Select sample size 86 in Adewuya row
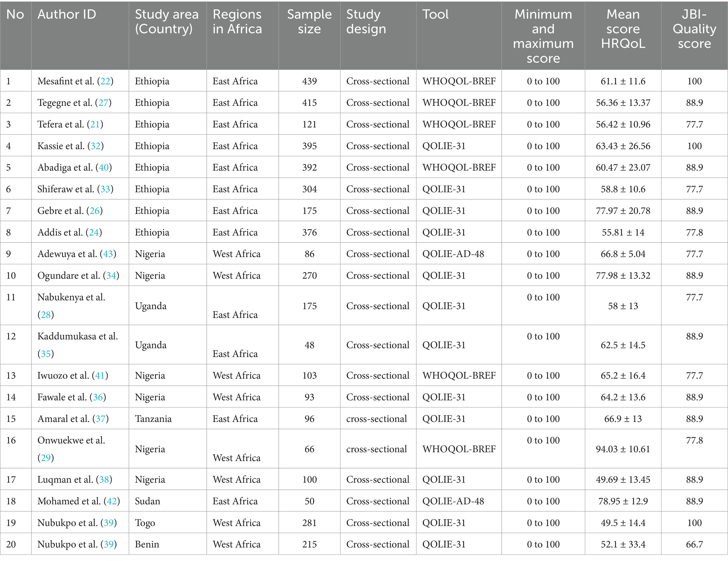Image resolution: width=728 pixels, height=561 pixels. click(309, 254)
